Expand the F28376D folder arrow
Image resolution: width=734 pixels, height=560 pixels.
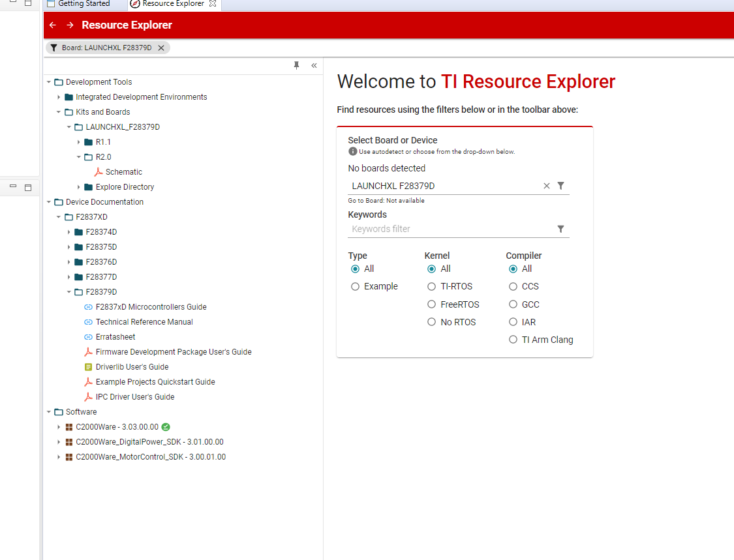point(69,261)
